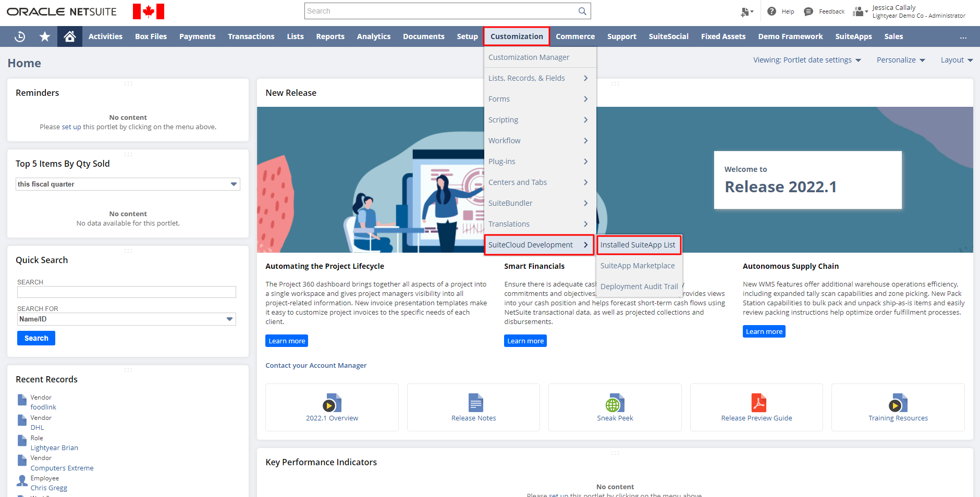Click the blue Search button in Quick Search
Screen dimensions: 980x497
(36, 338)
